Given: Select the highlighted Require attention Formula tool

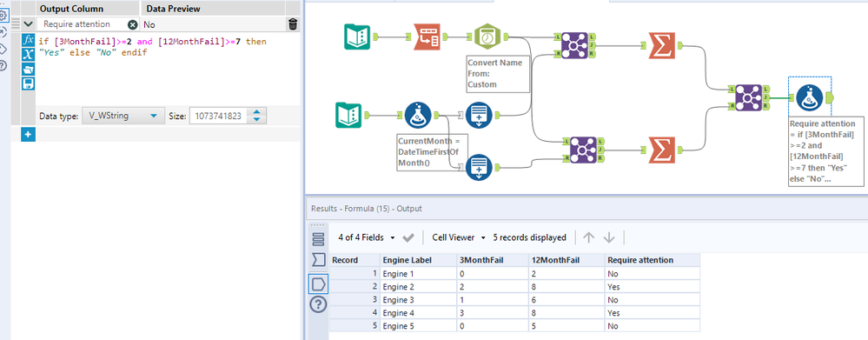Looking at the screenshot, I should pos(809,97).
